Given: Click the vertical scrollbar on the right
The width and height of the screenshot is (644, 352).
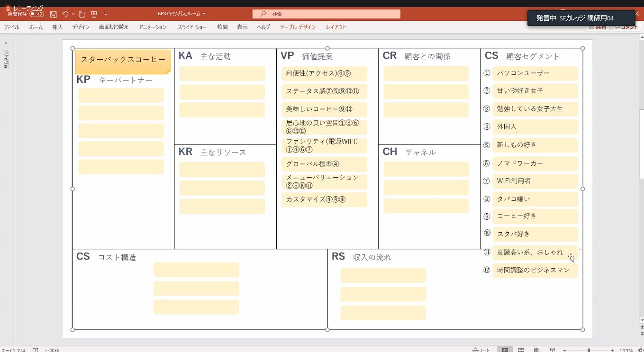Looking at the screenshot, I should 642,144.
